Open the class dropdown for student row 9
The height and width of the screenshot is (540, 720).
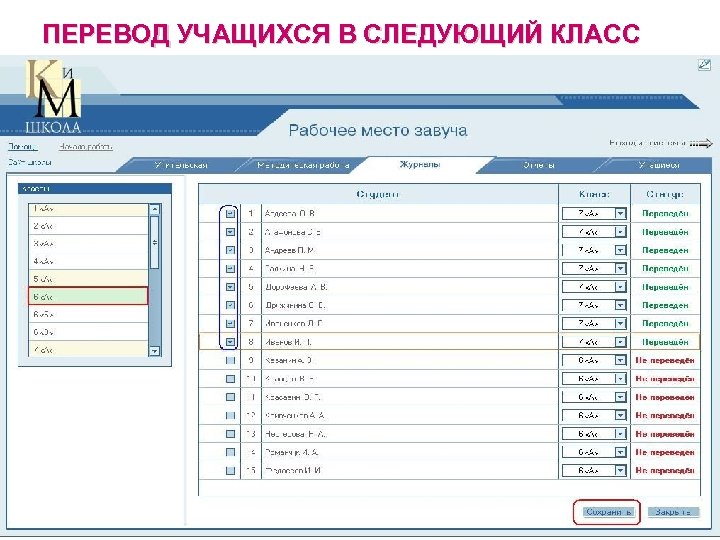point(620,360)
